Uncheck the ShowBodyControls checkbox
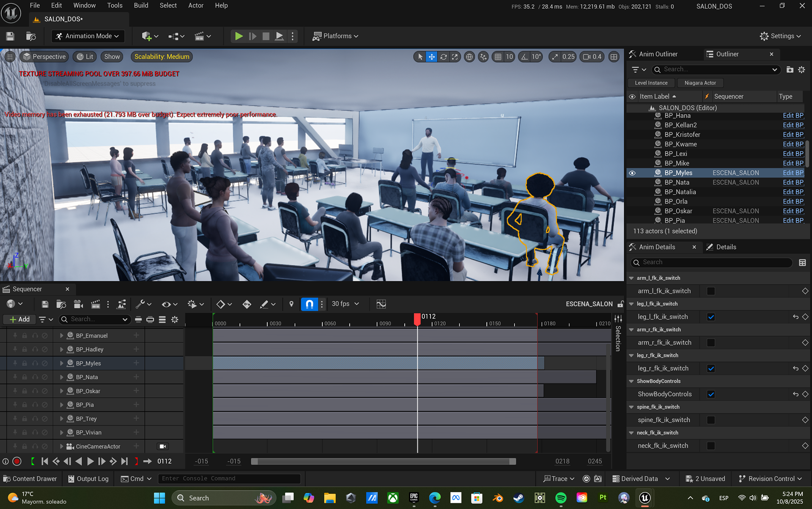This screenshot has width=812, height=509. (711, 394)
